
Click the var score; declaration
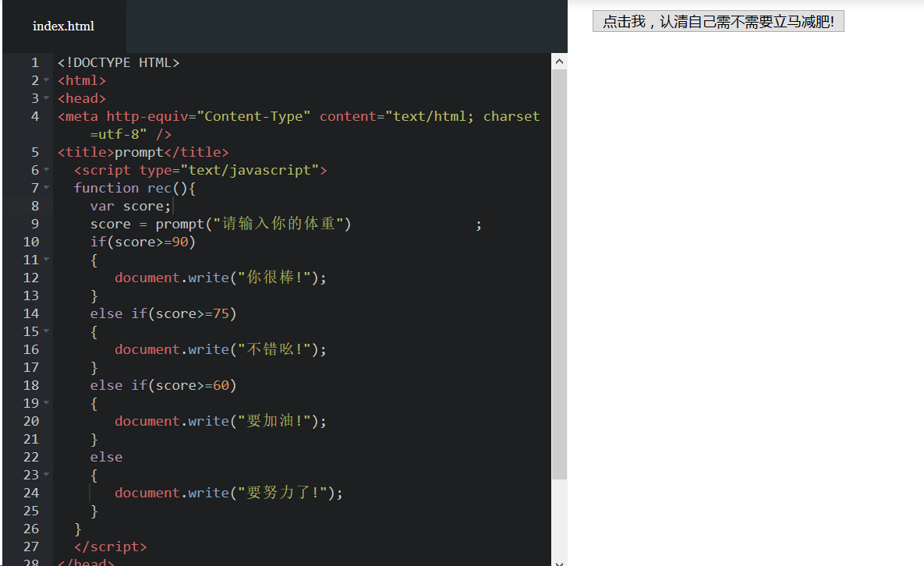tap(130, 206)
